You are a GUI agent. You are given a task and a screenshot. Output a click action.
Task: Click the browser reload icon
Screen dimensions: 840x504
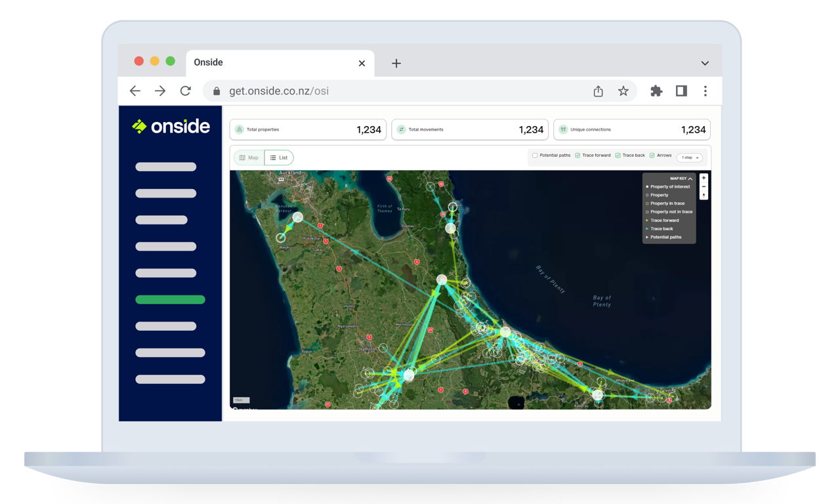pyautogui.click(x=186, y=91)
